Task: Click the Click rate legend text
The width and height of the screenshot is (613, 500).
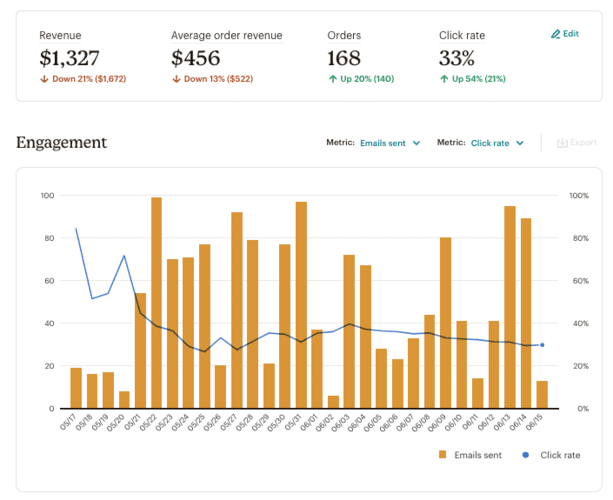Action: (560, 455)
